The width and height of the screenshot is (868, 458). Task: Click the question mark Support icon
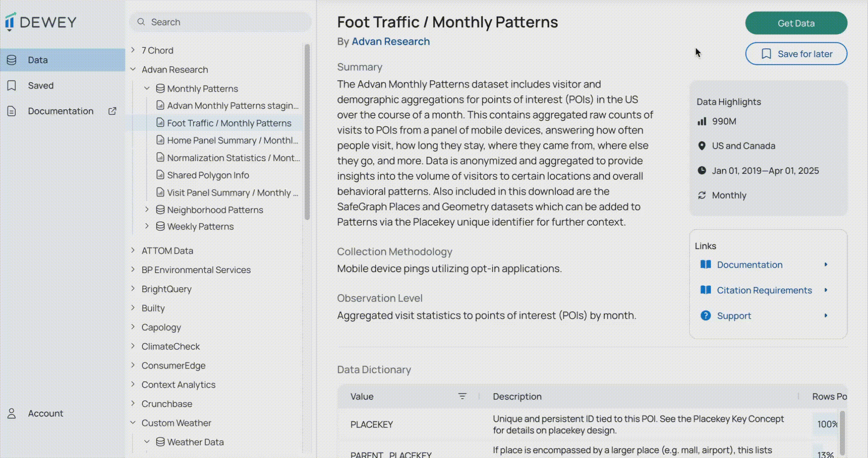pos(706,316)
